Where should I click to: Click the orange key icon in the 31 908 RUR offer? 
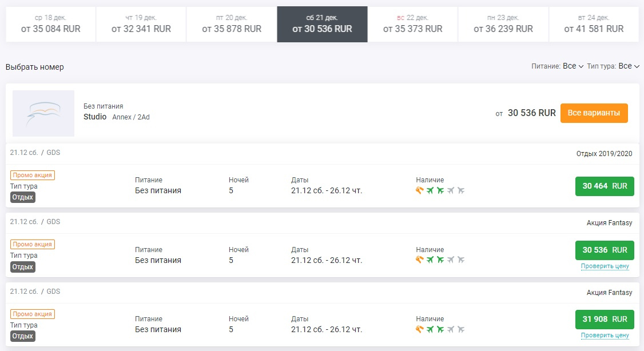click(x=420, y=329)
